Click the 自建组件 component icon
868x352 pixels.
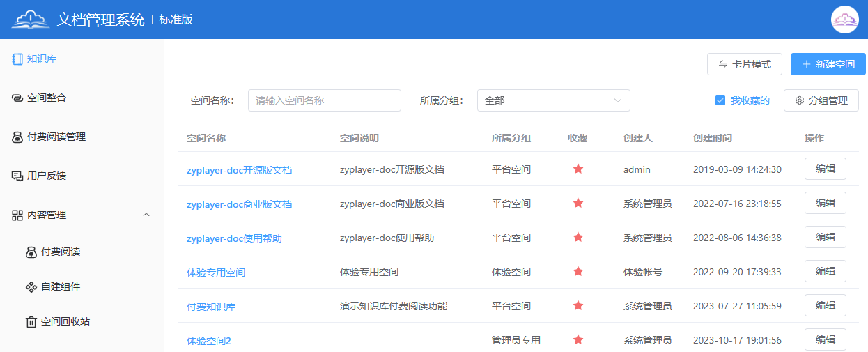[x=31, y=286]
